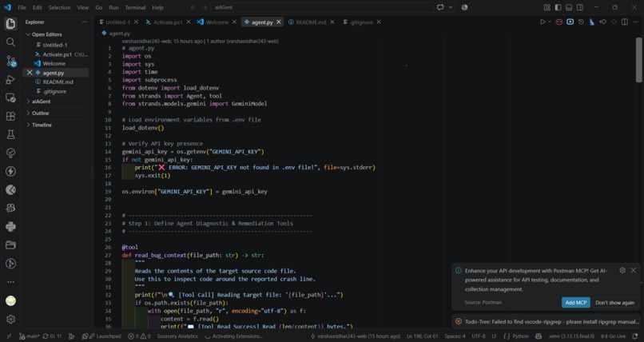Click Split Editor Right icon
Viewport: 644px width, 342px height.
[x=625, y=22]
